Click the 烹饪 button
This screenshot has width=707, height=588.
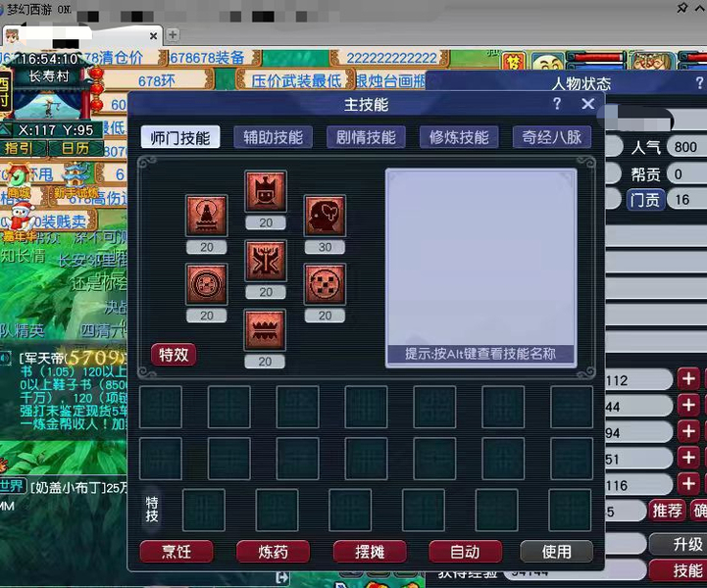[177, 552]
